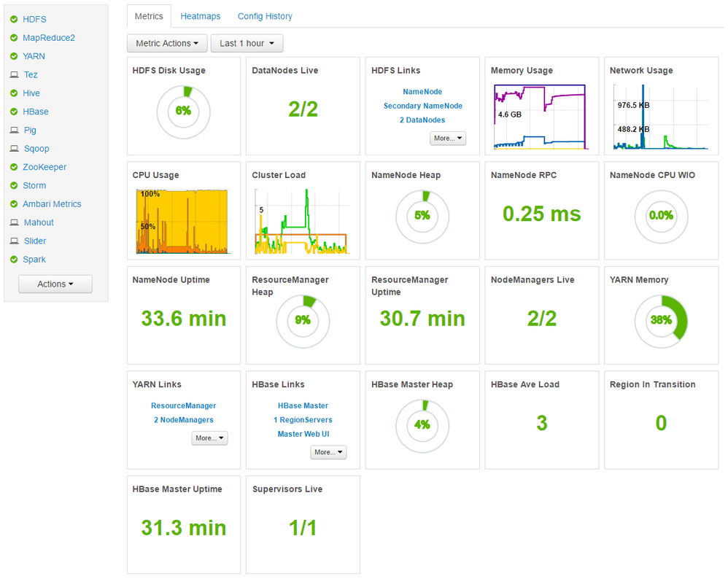Click the green status icon beside Spark

click(x=14, y=260)
